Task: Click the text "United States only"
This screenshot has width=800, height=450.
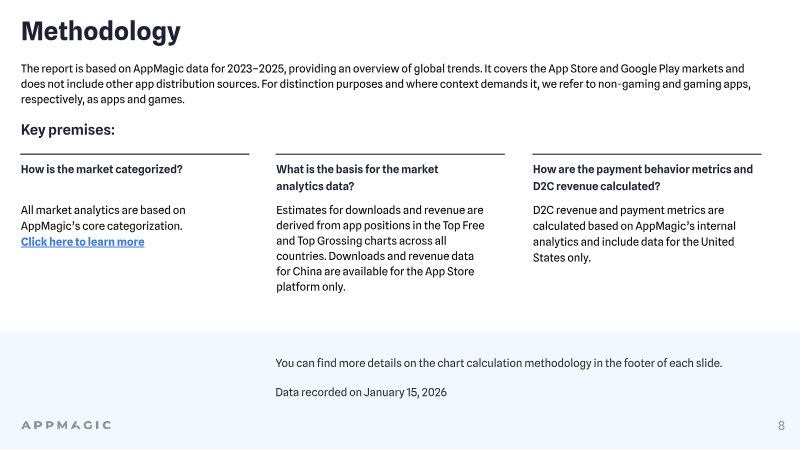Action: 633,249
